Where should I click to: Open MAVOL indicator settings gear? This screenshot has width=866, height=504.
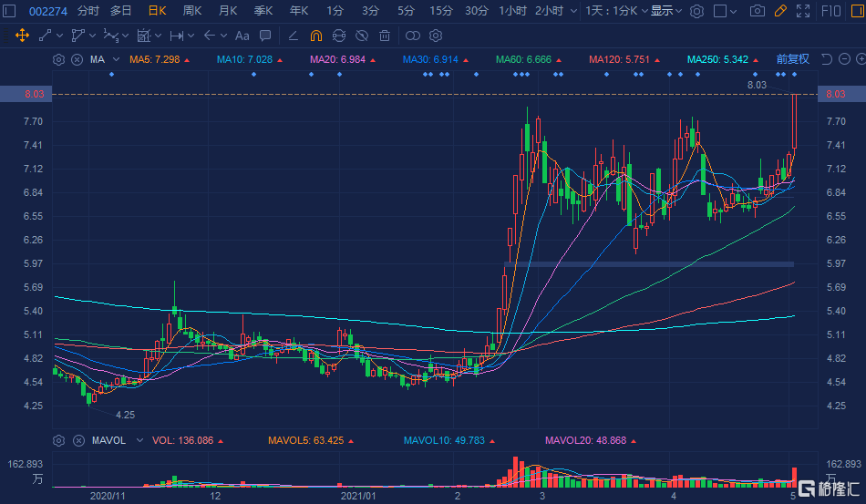[58, 440]
